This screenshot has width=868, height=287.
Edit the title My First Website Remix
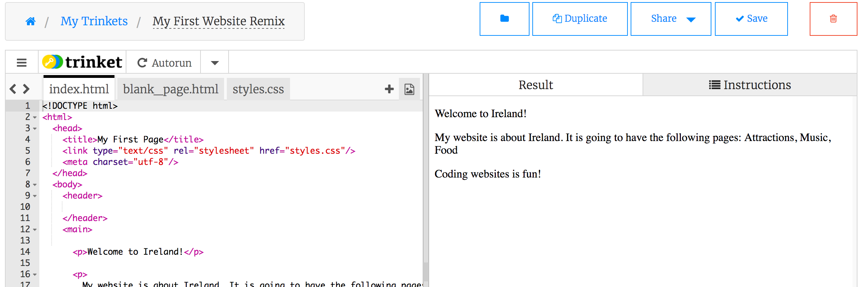pos(218,21)
